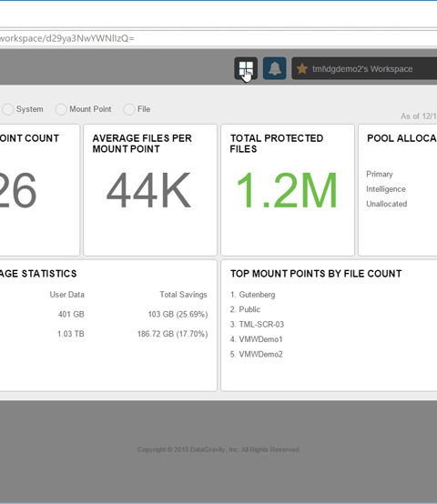Open the notifications bell icon
The image size is (437, 504).
tap(274, 68)
